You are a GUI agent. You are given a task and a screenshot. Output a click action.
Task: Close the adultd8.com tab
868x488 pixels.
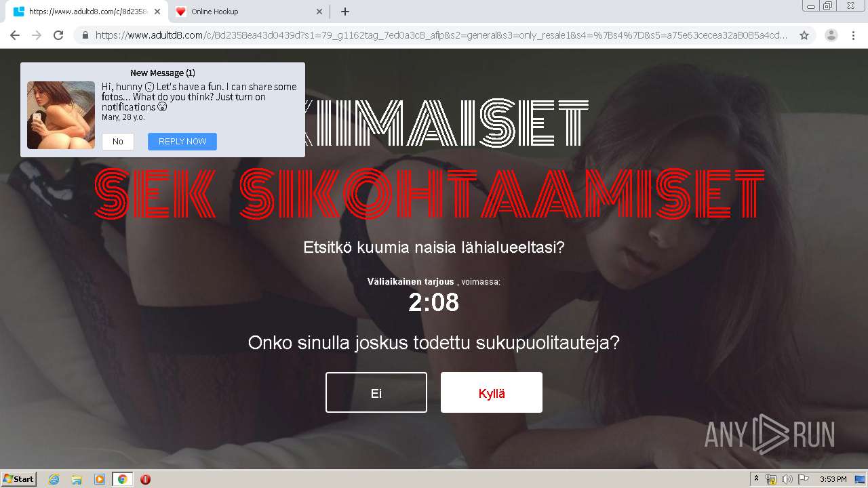coord(157,12)
